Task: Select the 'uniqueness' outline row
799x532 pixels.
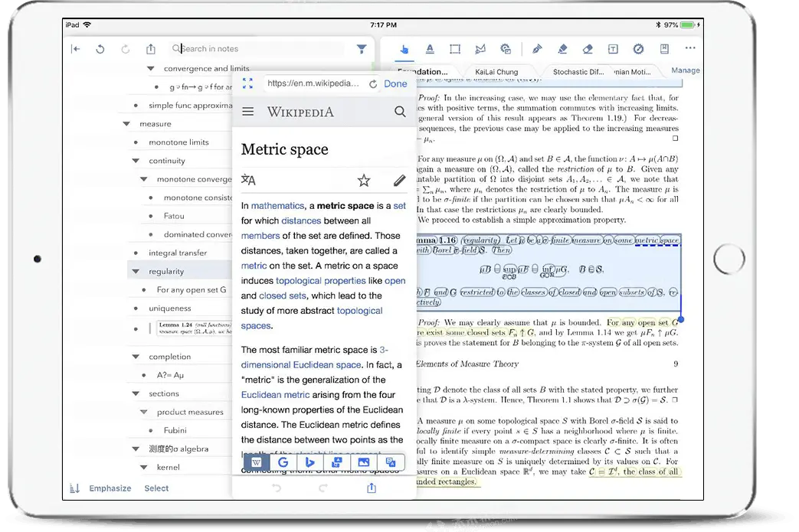Action: pos(170,308)
